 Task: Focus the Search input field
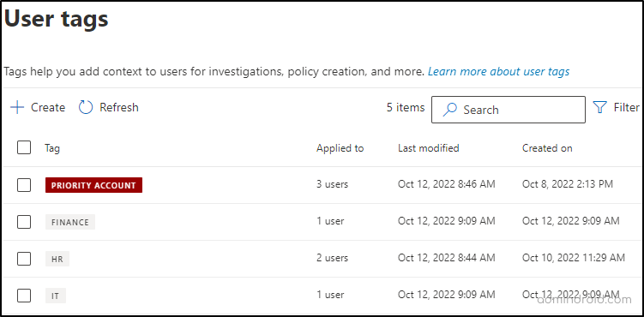tap(508, 110)
